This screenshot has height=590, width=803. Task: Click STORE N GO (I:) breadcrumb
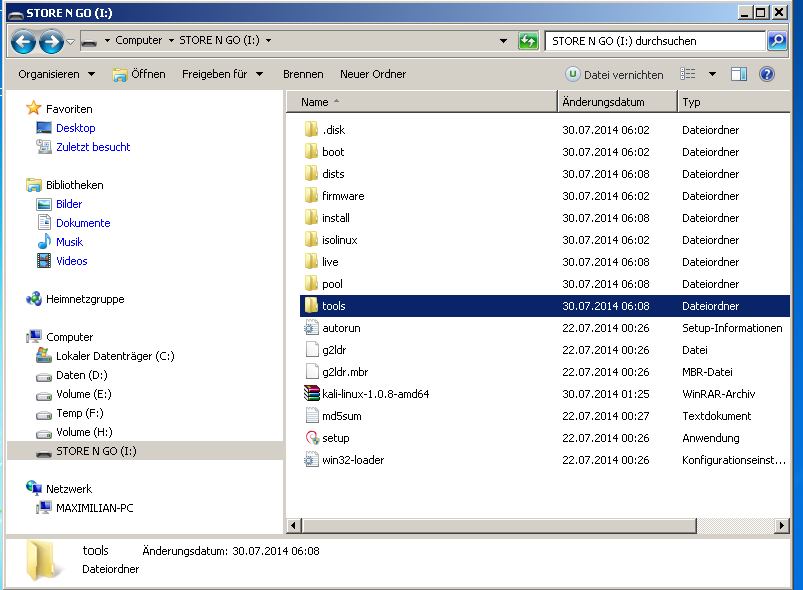[x=219, y=40]
